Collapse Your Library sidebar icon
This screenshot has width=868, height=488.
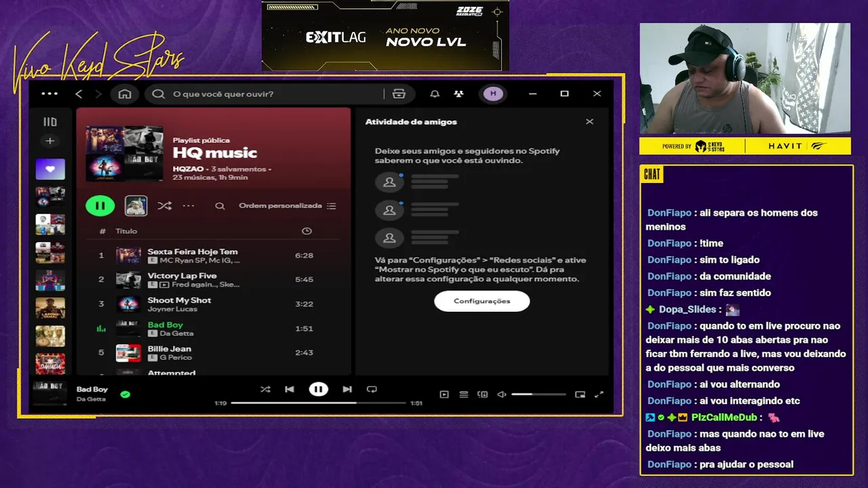[x=50, y=122]
